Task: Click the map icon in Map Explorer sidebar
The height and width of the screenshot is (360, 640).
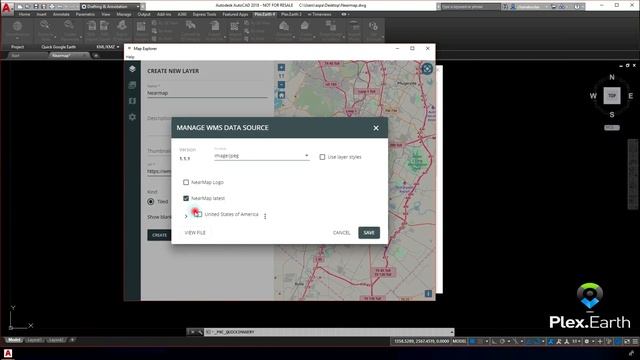Action: [x=132, y=101]
